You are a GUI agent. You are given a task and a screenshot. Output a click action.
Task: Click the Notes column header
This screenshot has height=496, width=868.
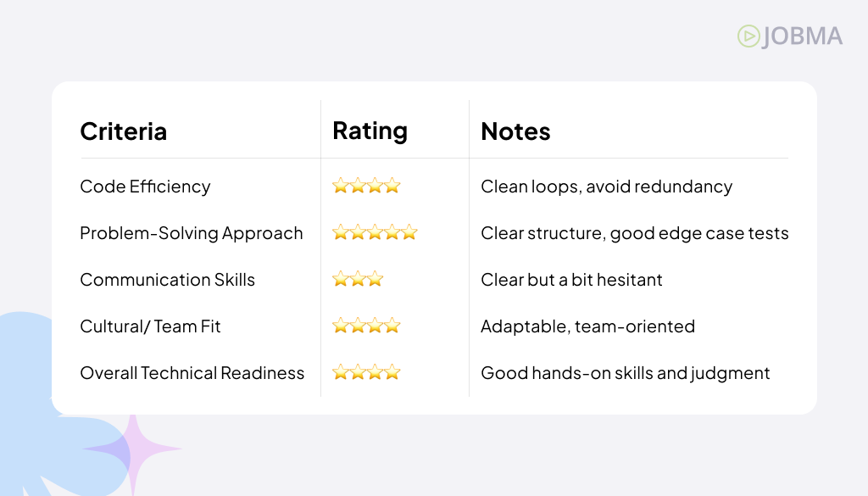point(515,131)
